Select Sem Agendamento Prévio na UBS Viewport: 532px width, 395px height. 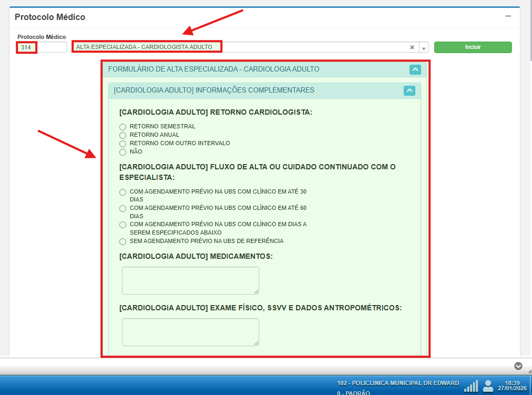click(123, 241)
